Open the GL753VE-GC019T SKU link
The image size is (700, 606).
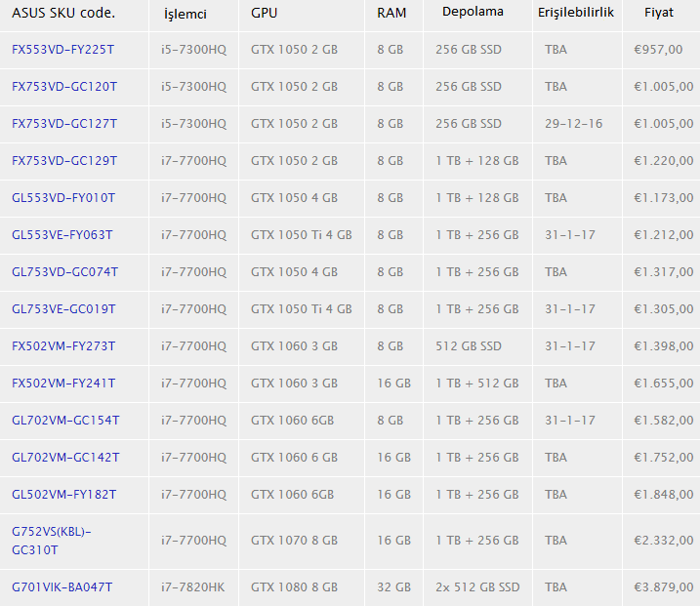[63, 308]
